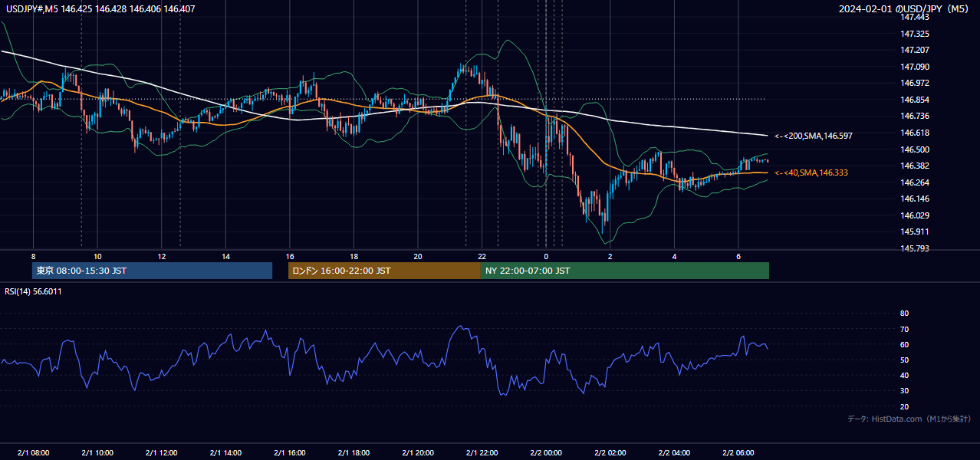
Task: Click the bottom time label 2/2 02:00
Action: (x=610, y=452)
